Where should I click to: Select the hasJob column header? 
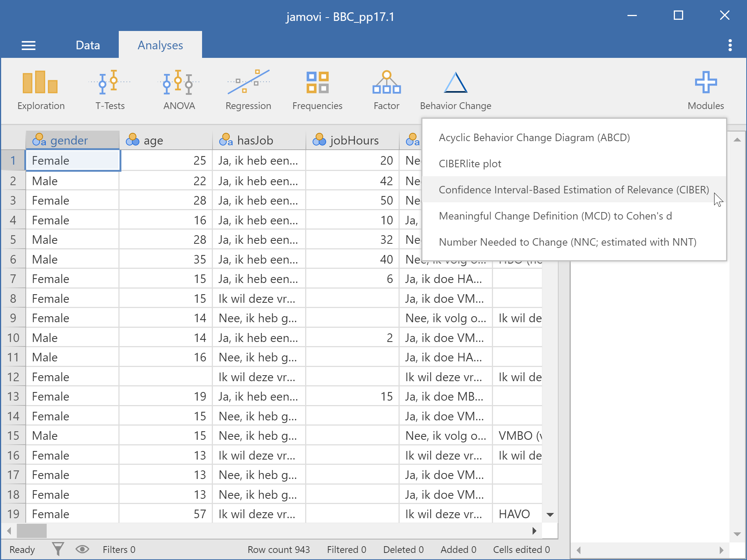tap(259, 140)
